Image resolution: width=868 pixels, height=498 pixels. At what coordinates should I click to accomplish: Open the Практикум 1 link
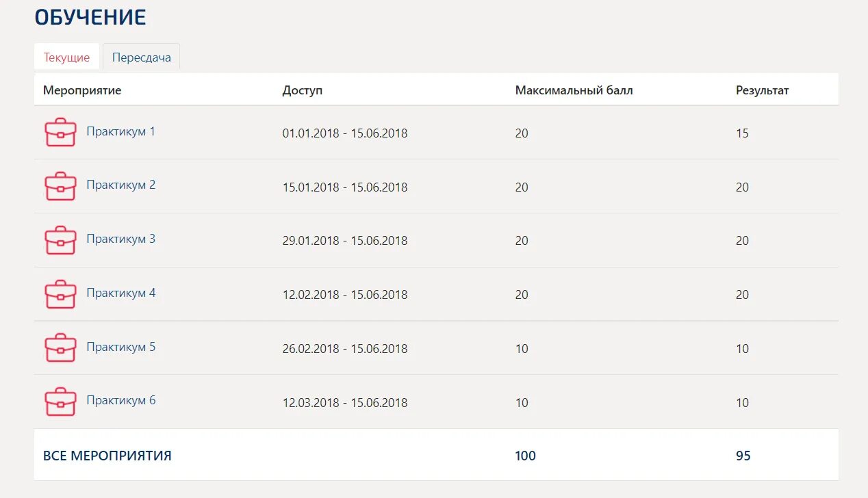pos(120,131)
